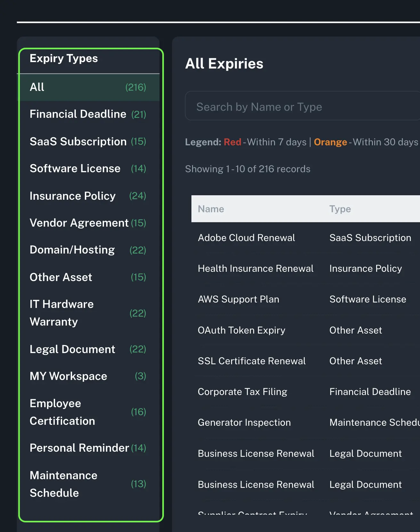Click the Expiry Types panel heading
This screenshot has width=420, height=532.
click(64, 59)
